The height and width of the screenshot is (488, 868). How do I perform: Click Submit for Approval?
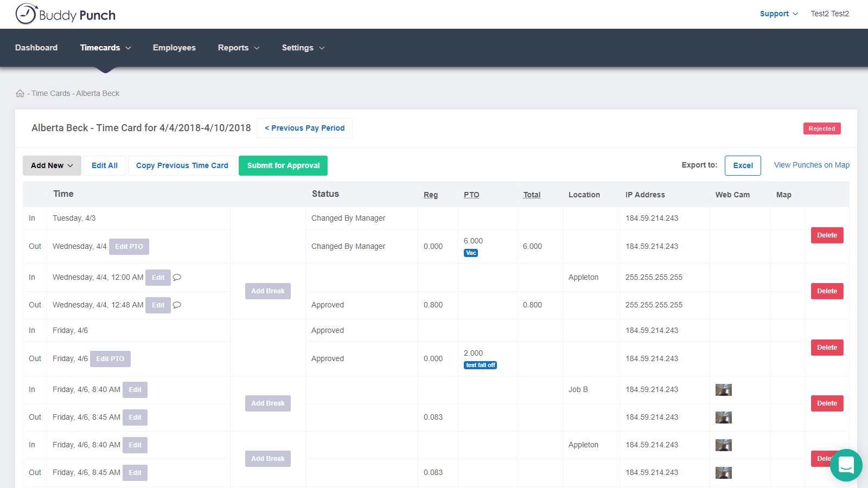tap(283, 165)
